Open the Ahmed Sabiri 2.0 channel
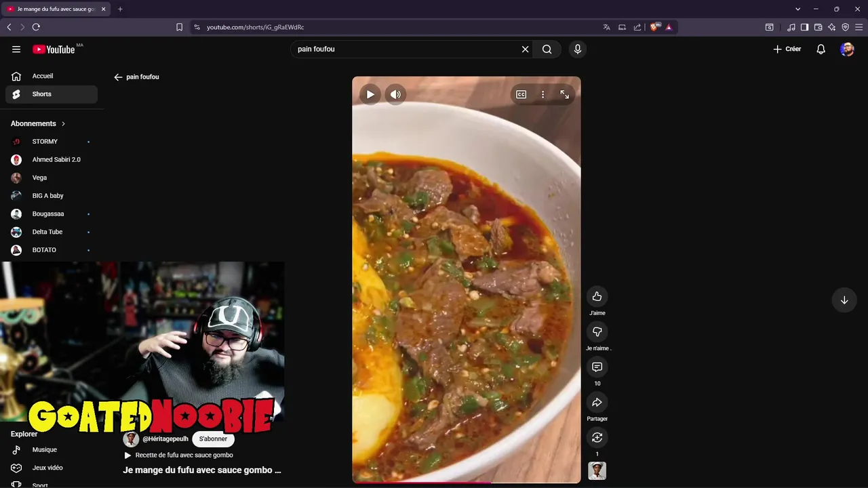 [x=52, y=160]
